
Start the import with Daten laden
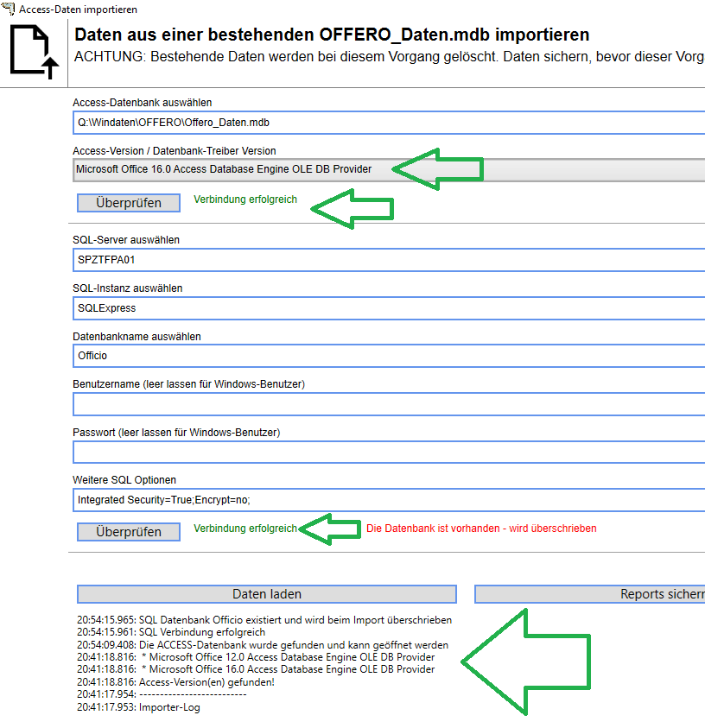266,594
